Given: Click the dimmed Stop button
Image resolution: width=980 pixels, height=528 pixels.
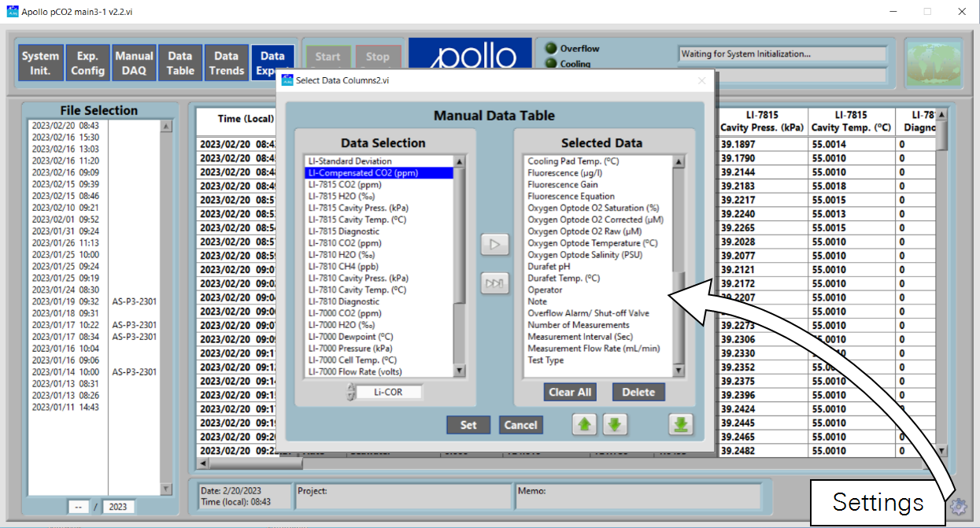Looking at the screenshot, I should coord(378,57).
